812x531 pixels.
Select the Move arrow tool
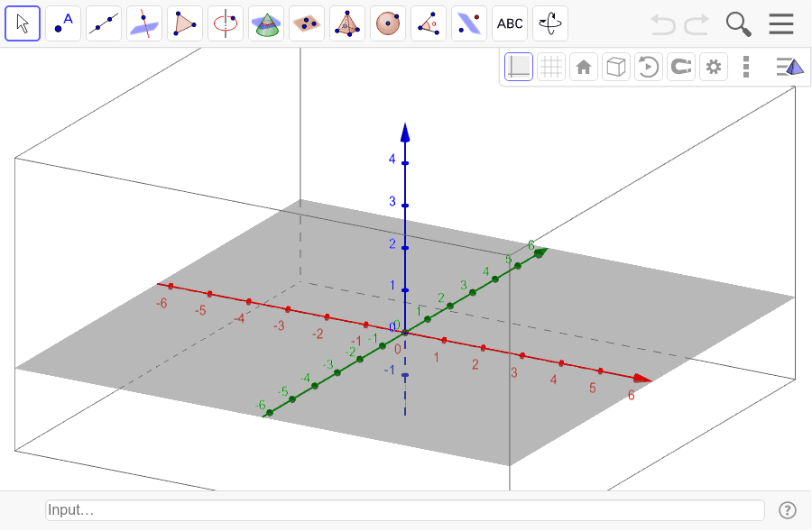[x=23, y=23]
